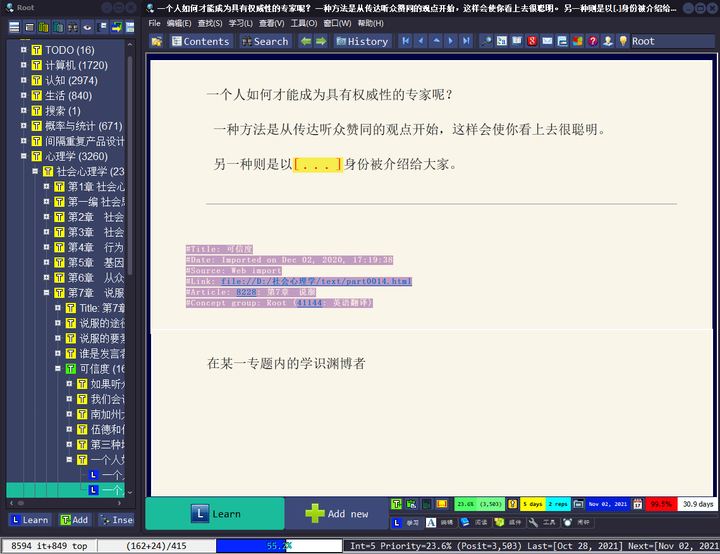This screenshot has height=554, width=720.
Task: Click the red 99.5% field
Action: (x=661, y=504)
